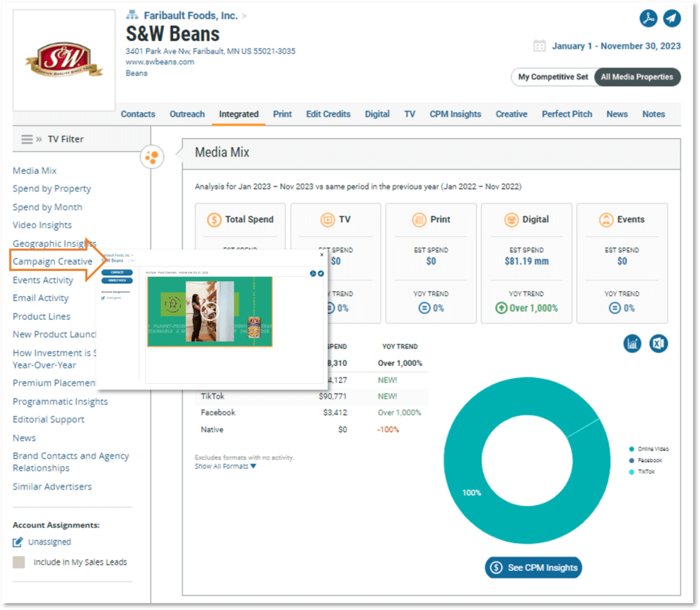Image resolution: width=700 pixels, height=610 pixels.
Task: Go to Spend by Month section
Action: [47, 207]
